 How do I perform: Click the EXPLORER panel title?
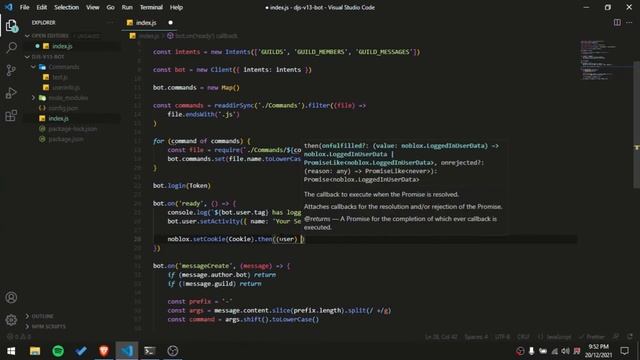coord(43,22)
